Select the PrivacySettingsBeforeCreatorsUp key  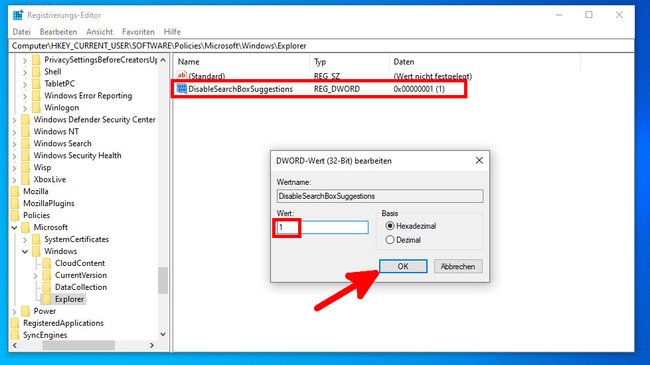pos(101,60)
